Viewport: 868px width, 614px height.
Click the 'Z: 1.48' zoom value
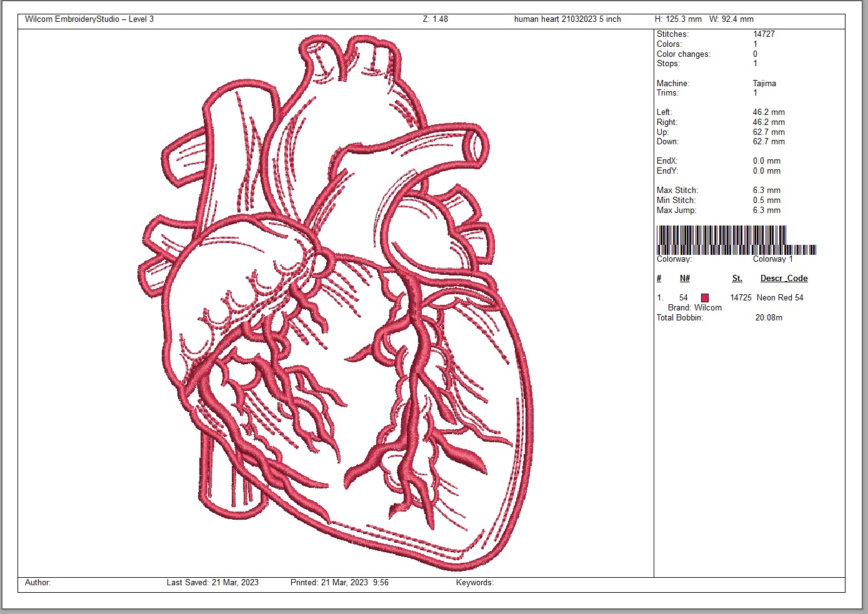436,19
